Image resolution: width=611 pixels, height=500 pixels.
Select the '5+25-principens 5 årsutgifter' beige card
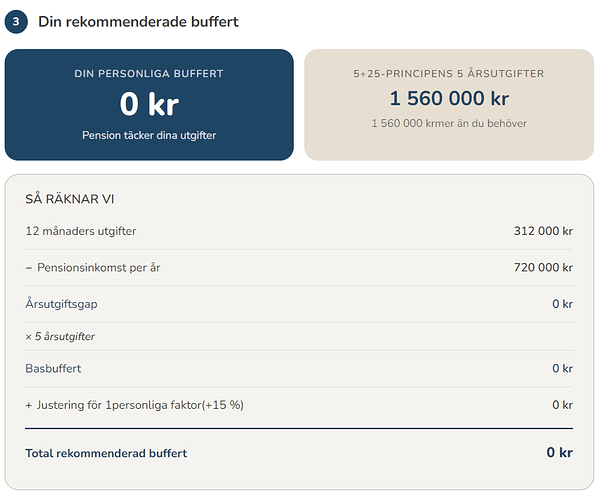click(449, 104)
